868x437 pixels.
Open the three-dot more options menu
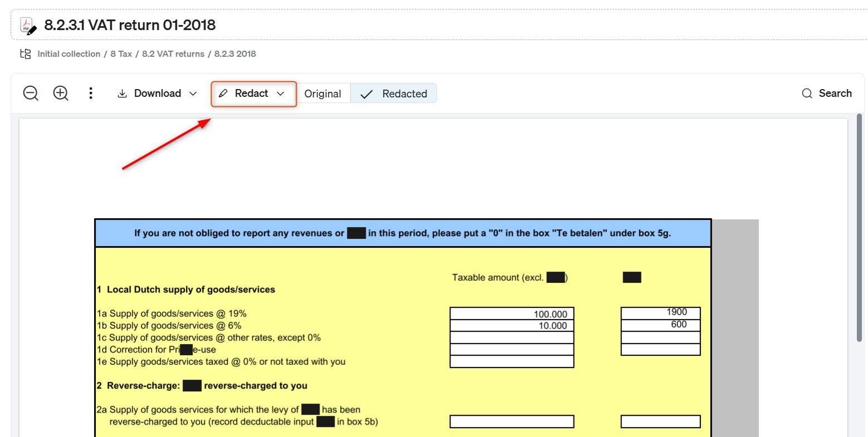91,94
